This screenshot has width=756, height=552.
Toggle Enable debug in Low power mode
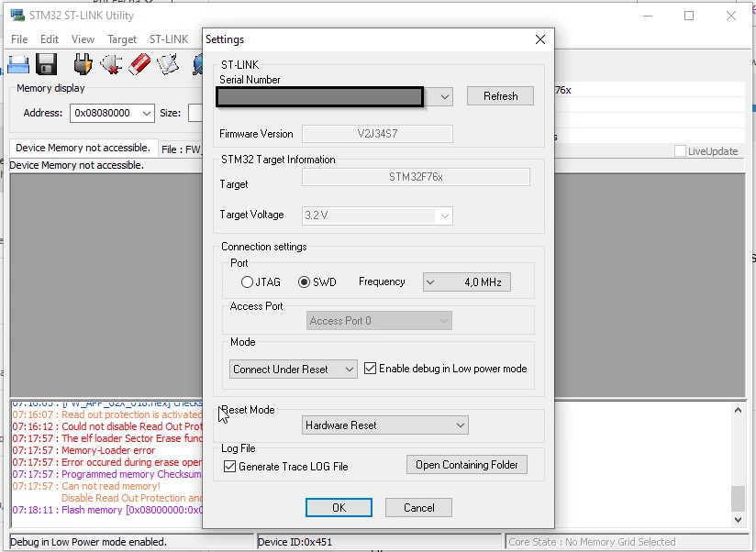[x=370, y=369]
